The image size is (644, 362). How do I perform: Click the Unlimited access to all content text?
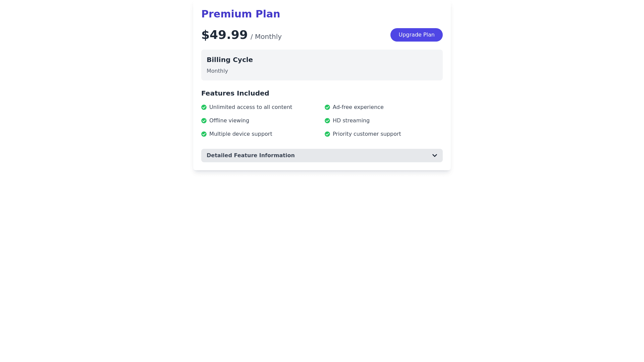pyautogui.click(x=251, y=107)
